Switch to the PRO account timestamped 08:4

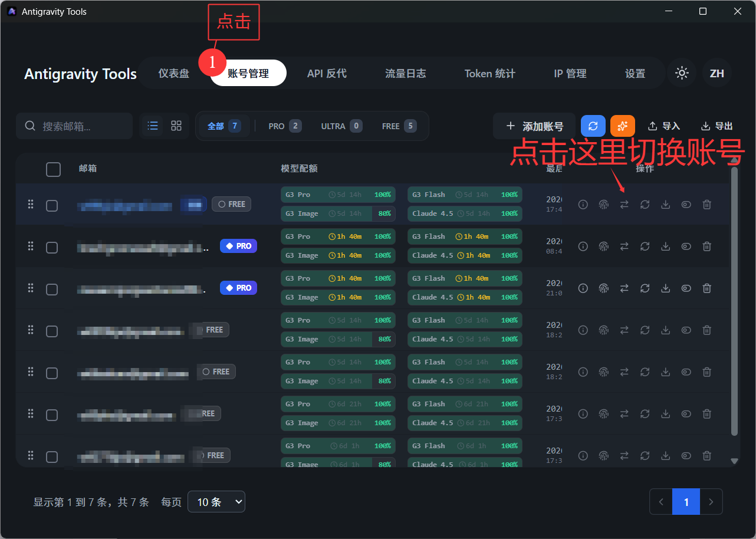click(624, 247)
